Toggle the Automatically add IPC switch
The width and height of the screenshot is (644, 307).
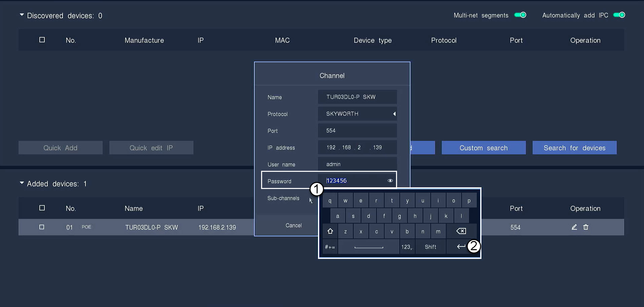point(619,15)
